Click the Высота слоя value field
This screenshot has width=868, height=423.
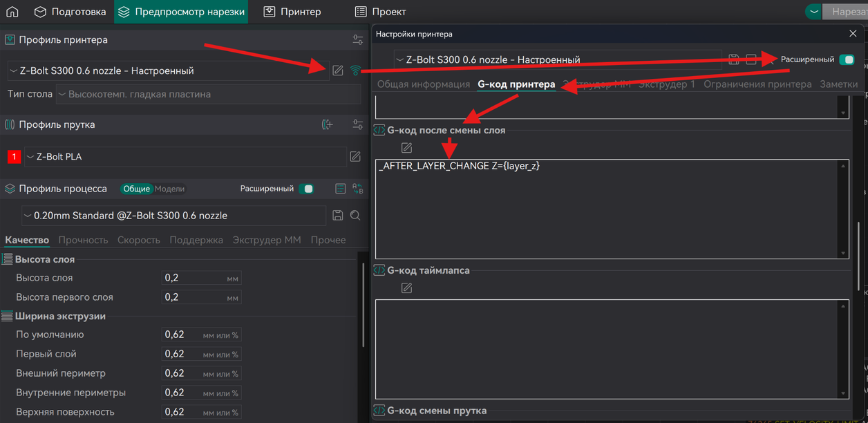(x=201, y=278)
